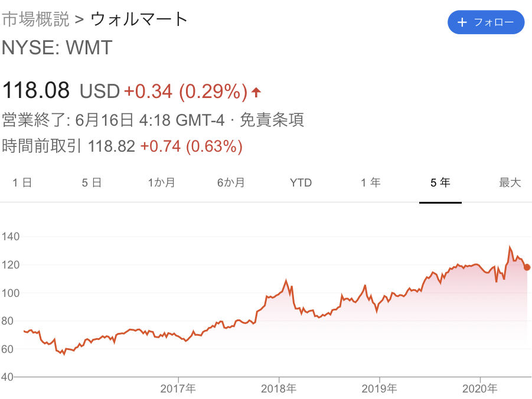532x399 pixels.
Task: Select the 5 年 range tab
Action: pyautogui.click(x=440, y=182)
